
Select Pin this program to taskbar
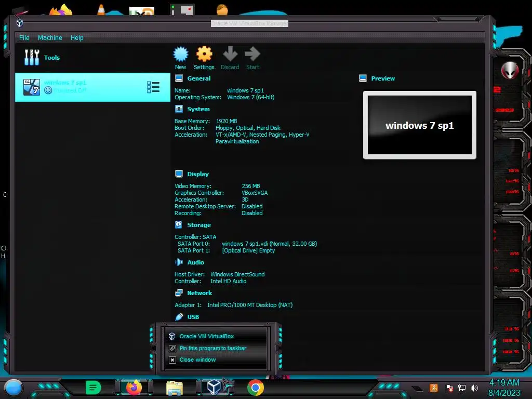click(x=212, y=348)
